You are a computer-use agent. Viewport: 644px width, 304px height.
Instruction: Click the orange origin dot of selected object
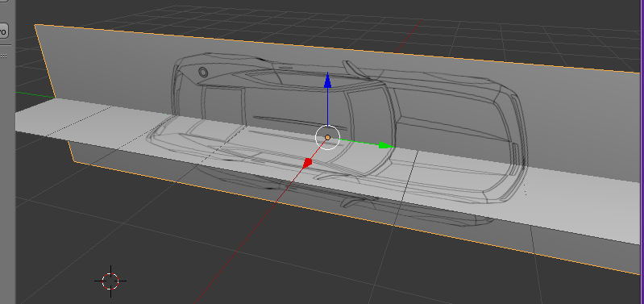click(327, 138)
